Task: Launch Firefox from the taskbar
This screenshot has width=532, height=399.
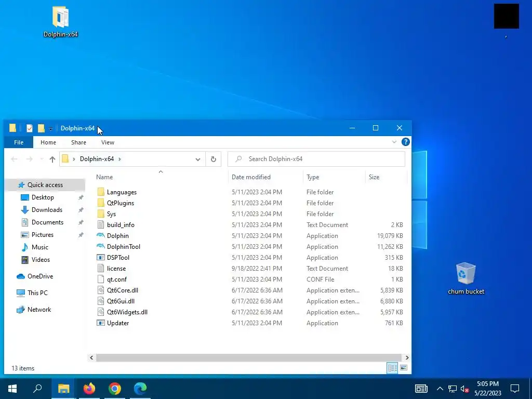Action: tap(89, 389)
